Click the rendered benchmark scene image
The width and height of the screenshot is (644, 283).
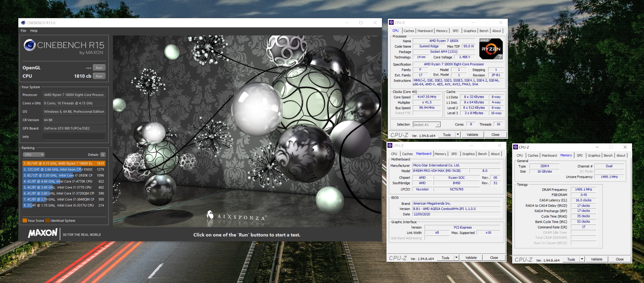pos(247,131)
